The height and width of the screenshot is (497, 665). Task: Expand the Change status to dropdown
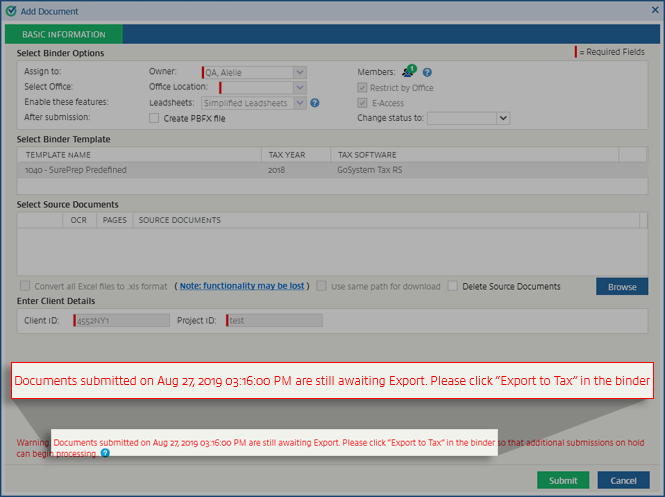503,118
